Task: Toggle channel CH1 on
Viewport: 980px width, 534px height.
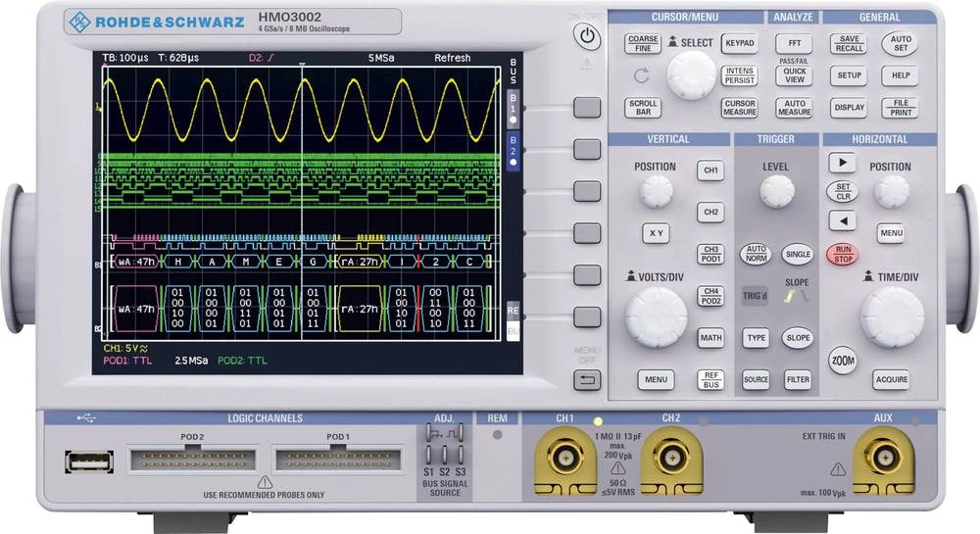Action: 710,171
